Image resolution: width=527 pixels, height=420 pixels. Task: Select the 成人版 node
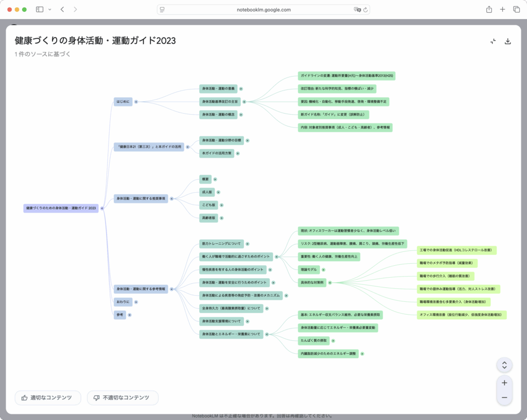click(x=207, y=192)
